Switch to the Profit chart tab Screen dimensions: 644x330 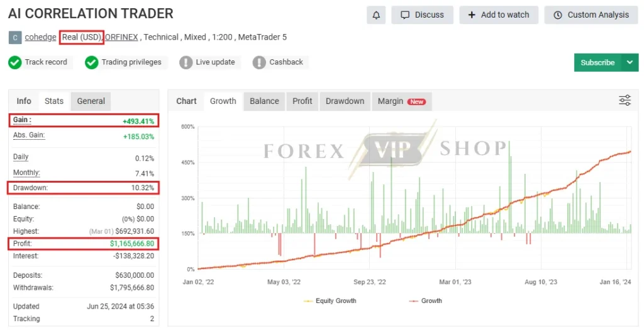click(x=303, y=101)
